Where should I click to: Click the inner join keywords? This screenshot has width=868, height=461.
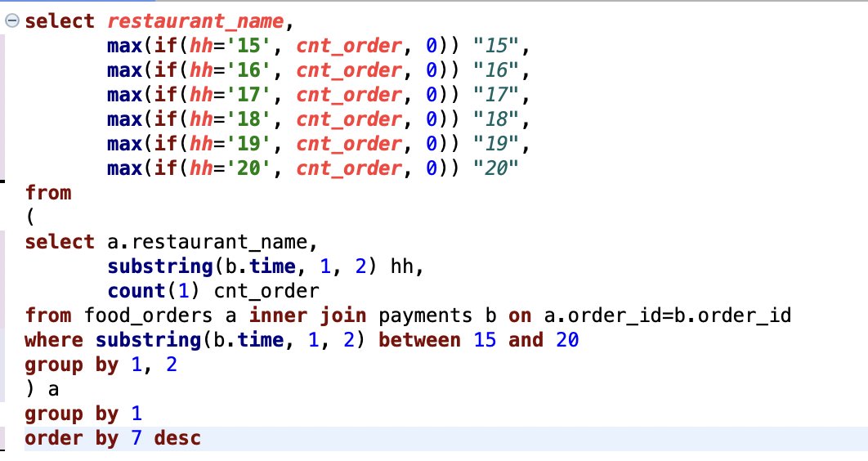click(307, 316)
